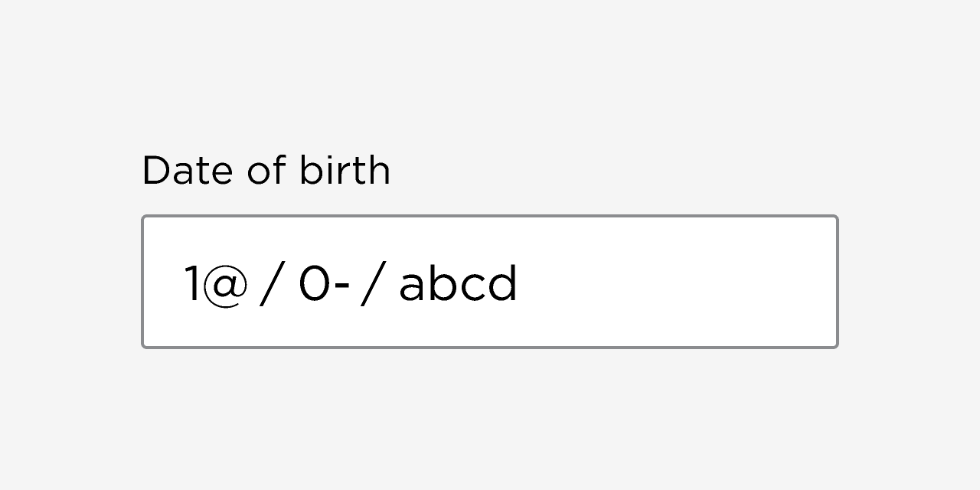Viewport: 980px width, 490px height.
Task: Focus the Date of birth input field
Action: click(490, 282)
